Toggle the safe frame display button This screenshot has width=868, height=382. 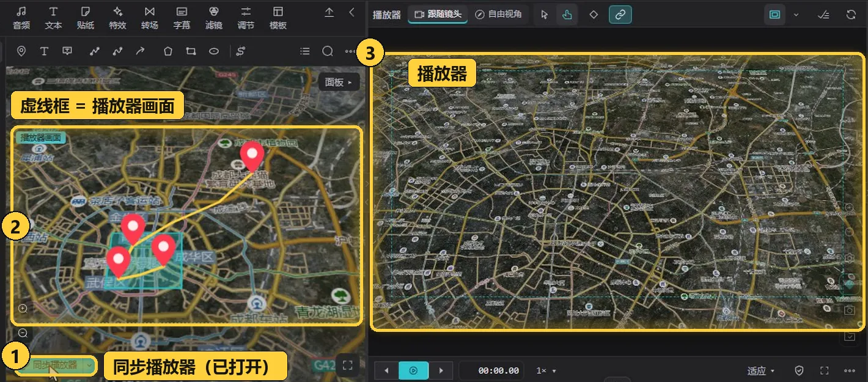click(x=775, y=15)
